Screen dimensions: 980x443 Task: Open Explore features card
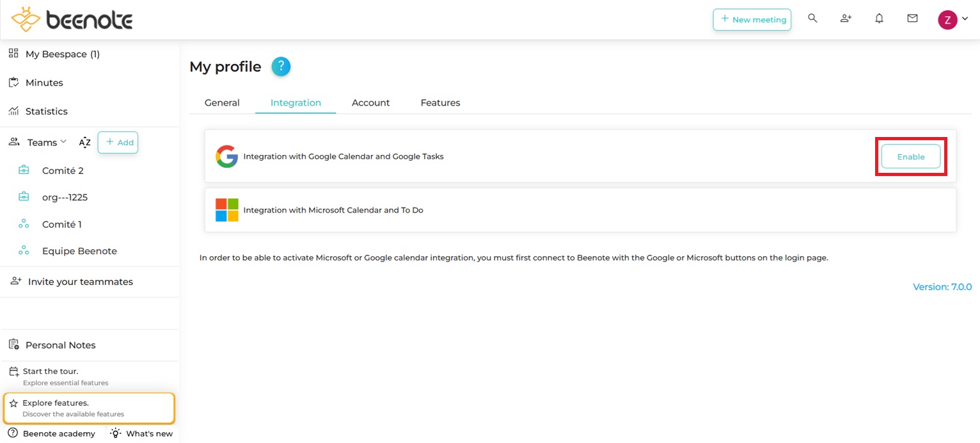89,408
